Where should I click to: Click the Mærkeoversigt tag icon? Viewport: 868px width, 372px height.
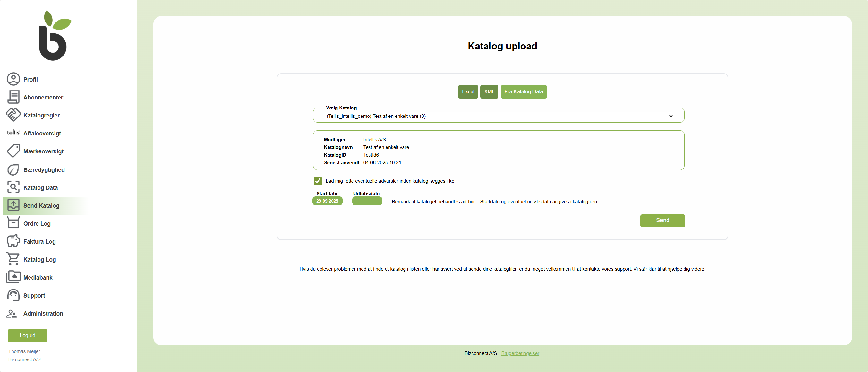coord(13,151)
